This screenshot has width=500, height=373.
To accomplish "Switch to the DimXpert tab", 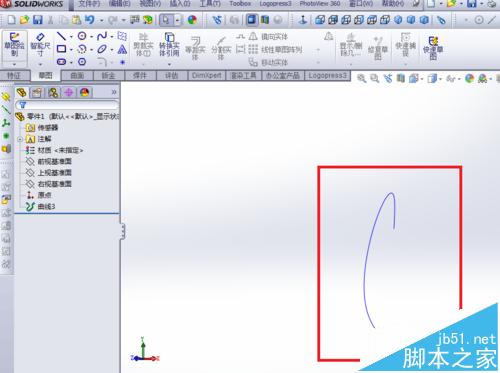I will point(207,76).
